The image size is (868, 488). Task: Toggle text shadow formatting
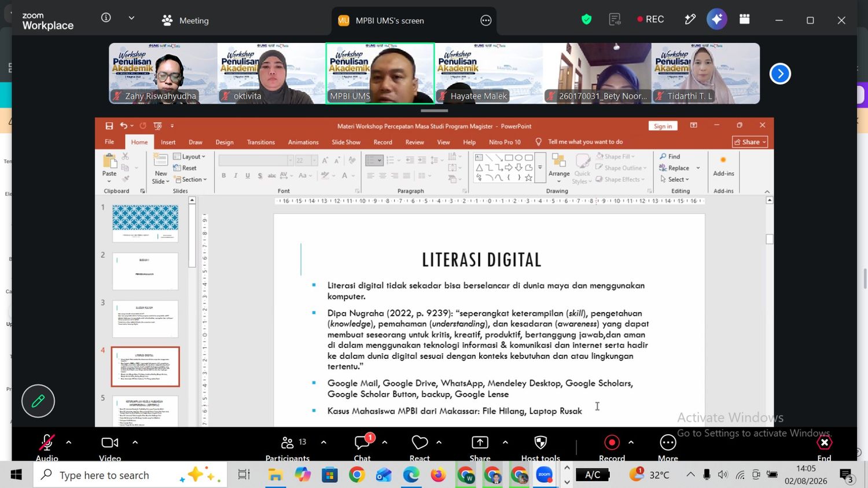point(260,175)
